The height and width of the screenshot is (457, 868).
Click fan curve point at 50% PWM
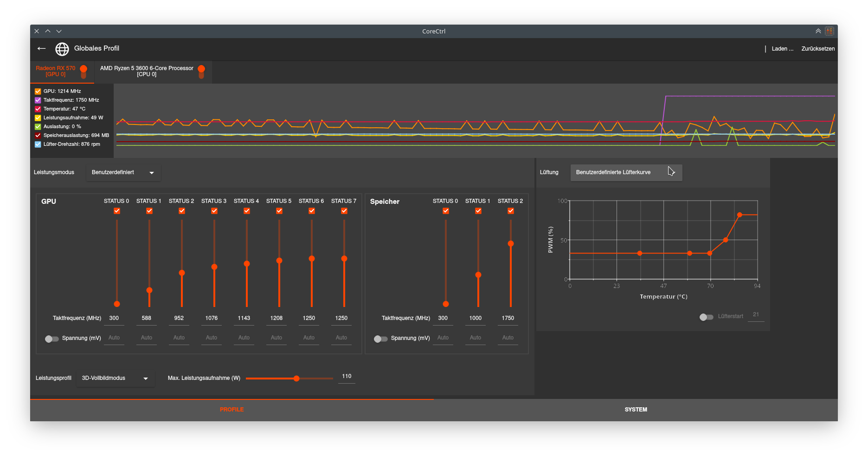(x=726, y=240)
